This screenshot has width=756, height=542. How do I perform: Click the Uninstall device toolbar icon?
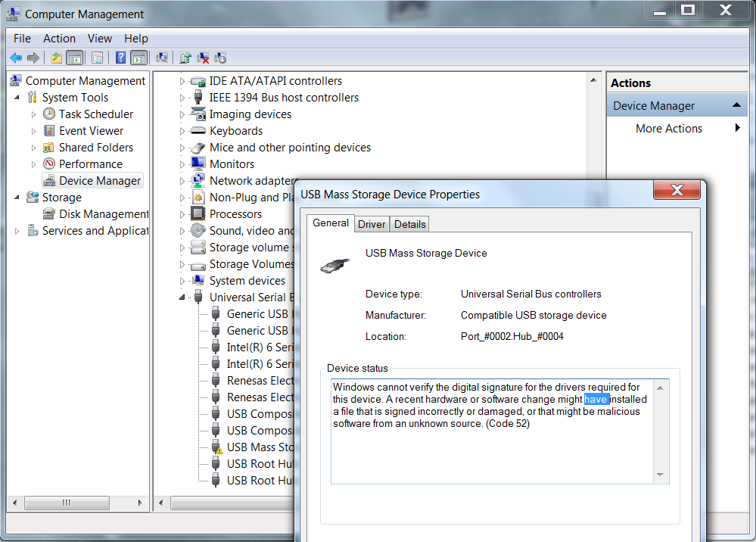pyautogui.click(x=203, y=58)
